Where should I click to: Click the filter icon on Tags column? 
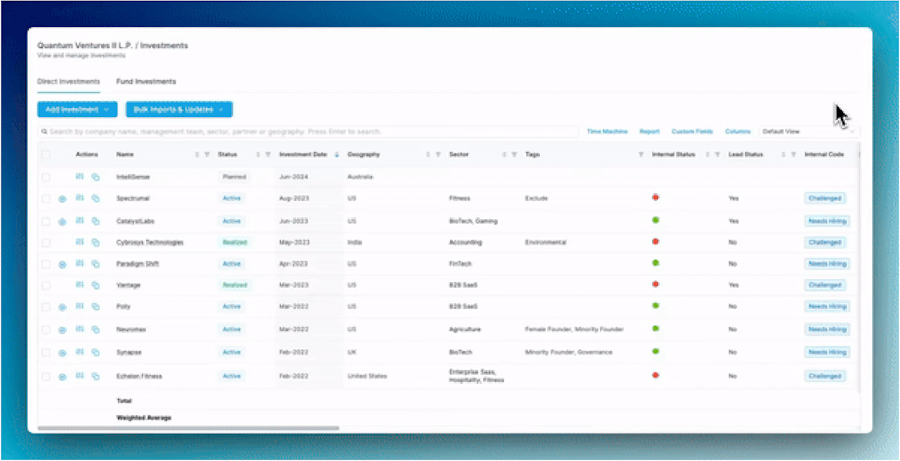pyautogui.click(x=641, y=155)
